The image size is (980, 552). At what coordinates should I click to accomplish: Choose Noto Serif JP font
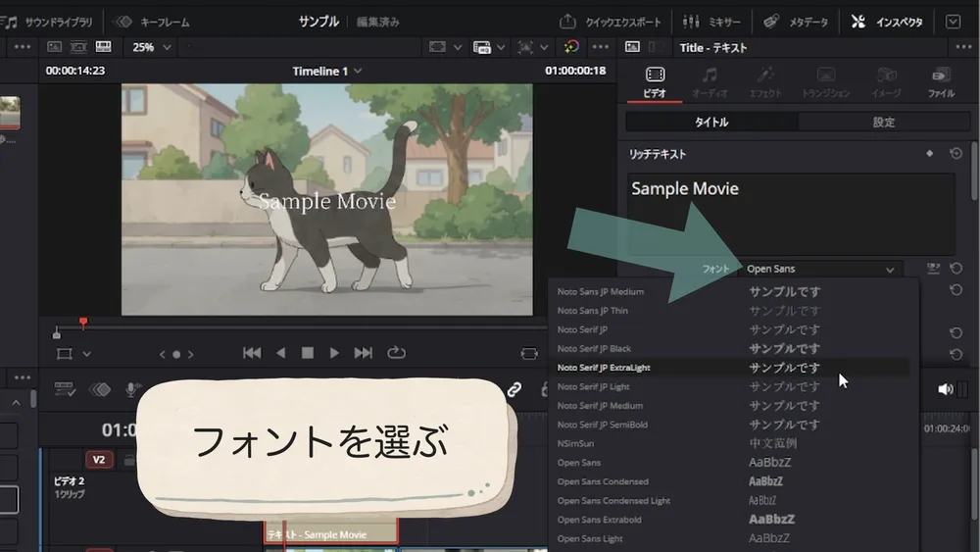[x=728, y=329]
